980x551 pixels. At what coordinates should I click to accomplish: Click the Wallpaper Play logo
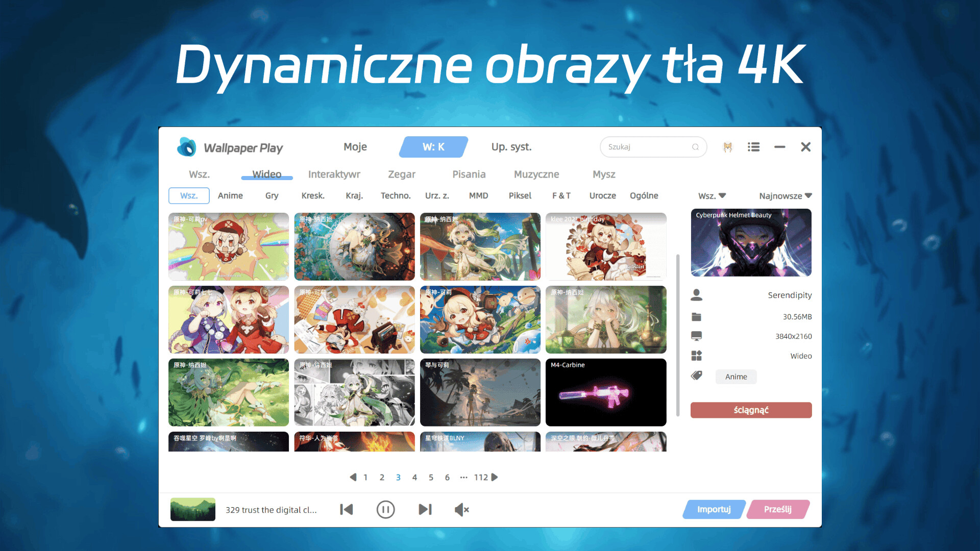pos(187,147)
